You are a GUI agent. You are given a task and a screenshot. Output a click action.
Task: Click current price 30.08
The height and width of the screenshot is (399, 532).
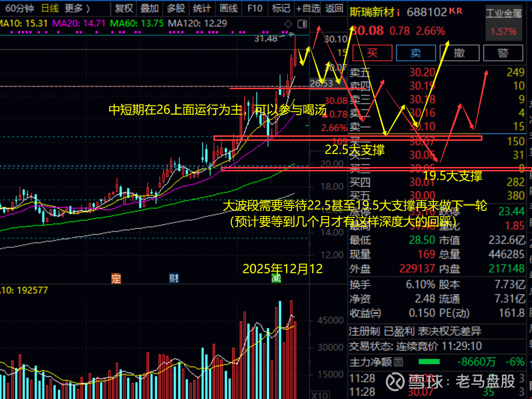(x=368, y=31)
